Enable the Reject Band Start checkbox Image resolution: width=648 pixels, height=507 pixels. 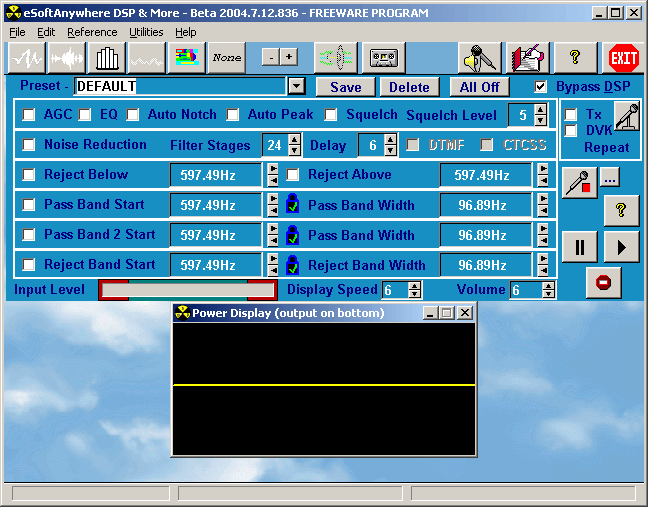tap(29, 264)
